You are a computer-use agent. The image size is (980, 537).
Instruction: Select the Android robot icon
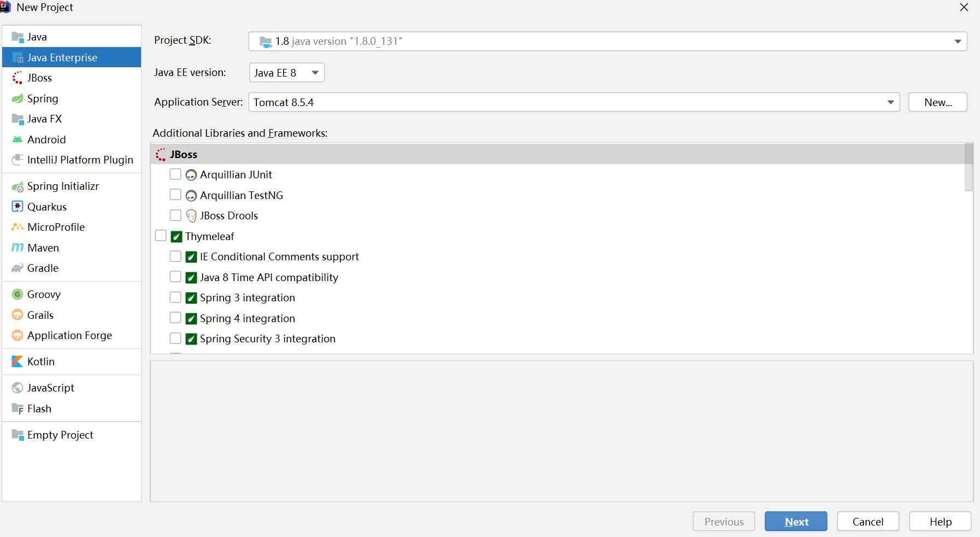pos(17,140)
